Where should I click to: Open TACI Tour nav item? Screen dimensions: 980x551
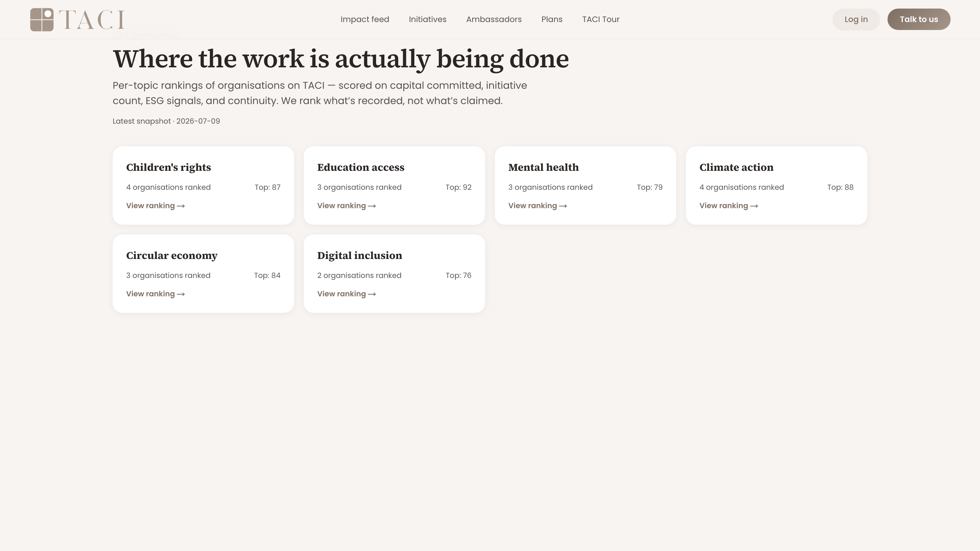pyautogui.click(x=601, y=19)
